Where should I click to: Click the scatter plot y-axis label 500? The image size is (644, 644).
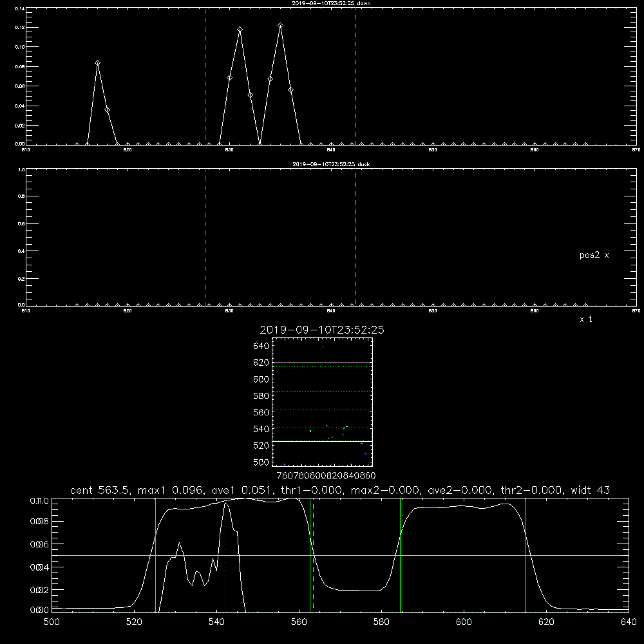click(x=261, y=462)
